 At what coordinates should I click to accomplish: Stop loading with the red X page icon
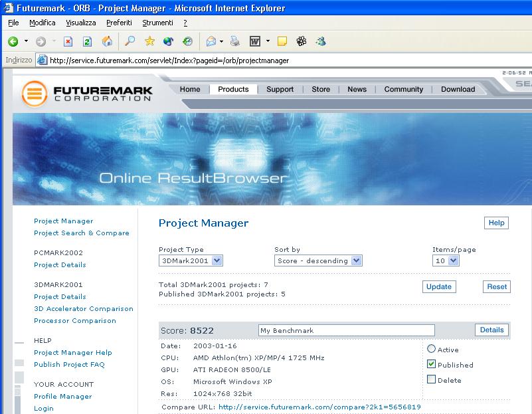[68, 41]
